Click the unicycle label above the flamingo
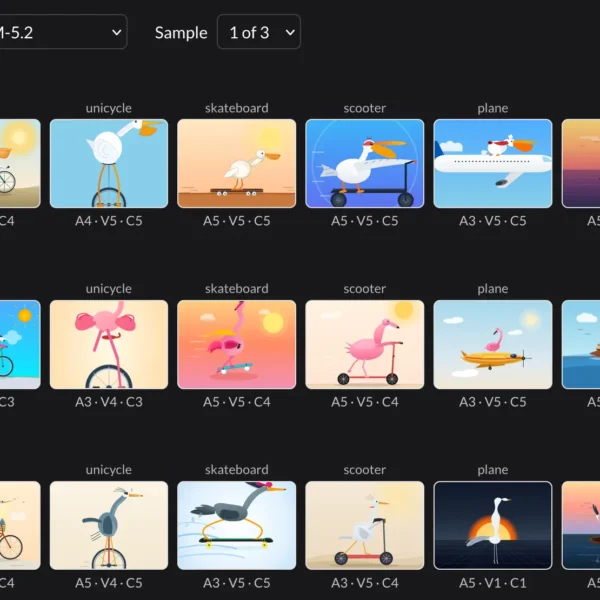Viewport: 600px width, 600px height. [x=109, y=289]
